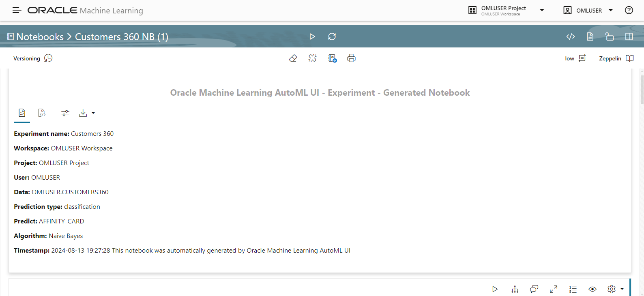Toggle line numbers list icon

tap(573, 289)
